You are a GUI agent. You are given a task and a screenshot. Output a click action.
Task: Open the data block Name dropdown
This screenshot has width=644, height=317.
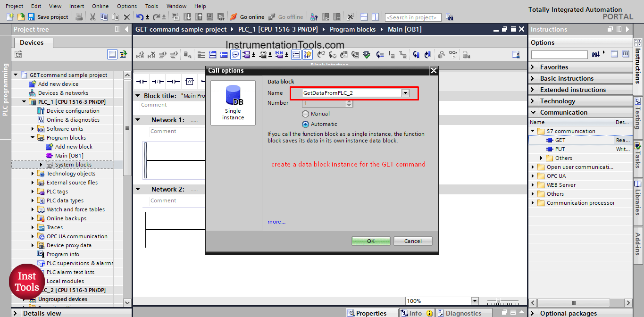[x=405, y=93]
